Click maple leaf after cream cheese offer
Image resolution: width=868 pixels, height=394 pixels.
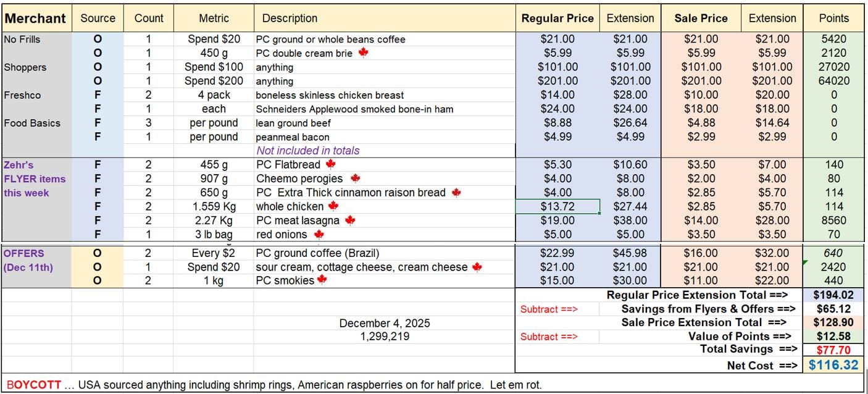pyautogui.click(x=476, y=267)
